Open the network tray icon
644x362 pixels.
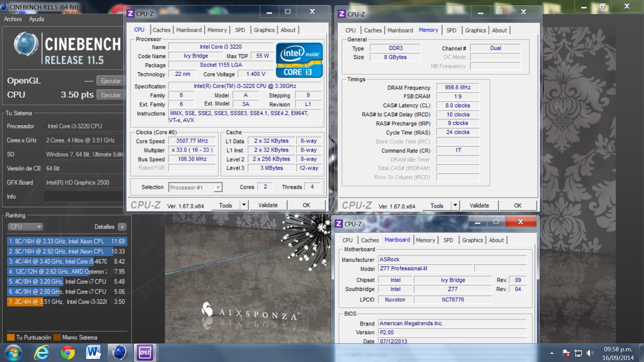[x=578, y=353]
